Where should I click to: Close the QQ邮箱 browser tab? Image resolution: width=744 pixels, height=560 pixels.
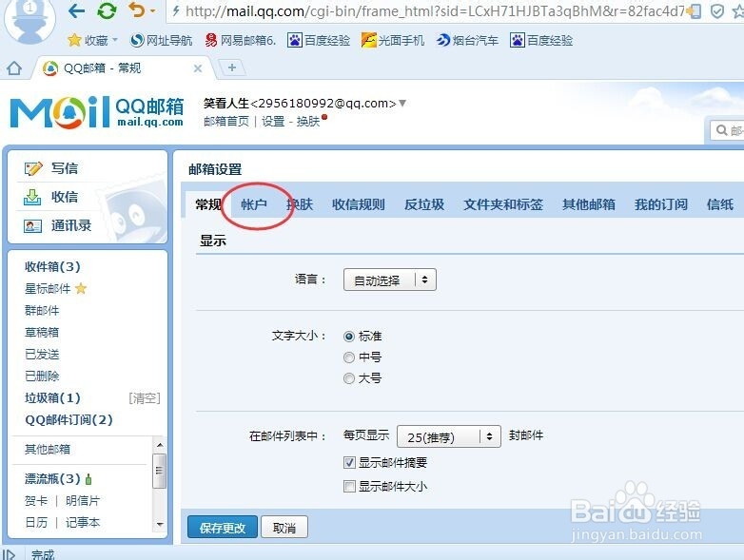click(198, 68)
